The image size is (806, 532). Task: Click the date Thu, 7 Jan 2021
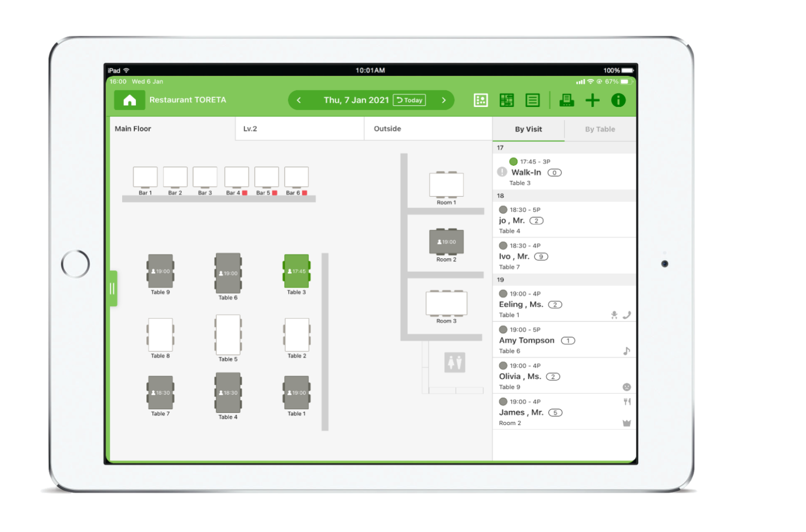356,100
